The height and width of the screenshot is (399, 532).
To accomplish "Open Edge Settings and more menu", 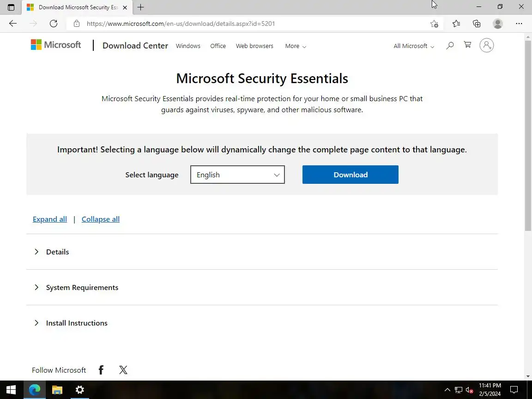I will click(519, 24).
